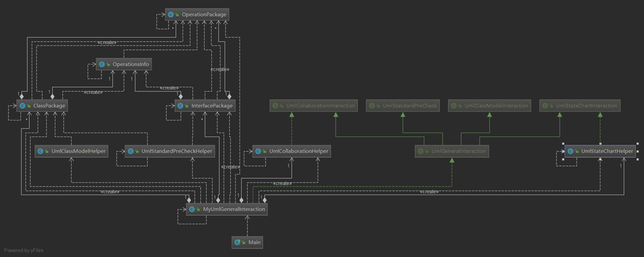
Task: Click the class icon on ClassPackage node
Action: [22, 106]
